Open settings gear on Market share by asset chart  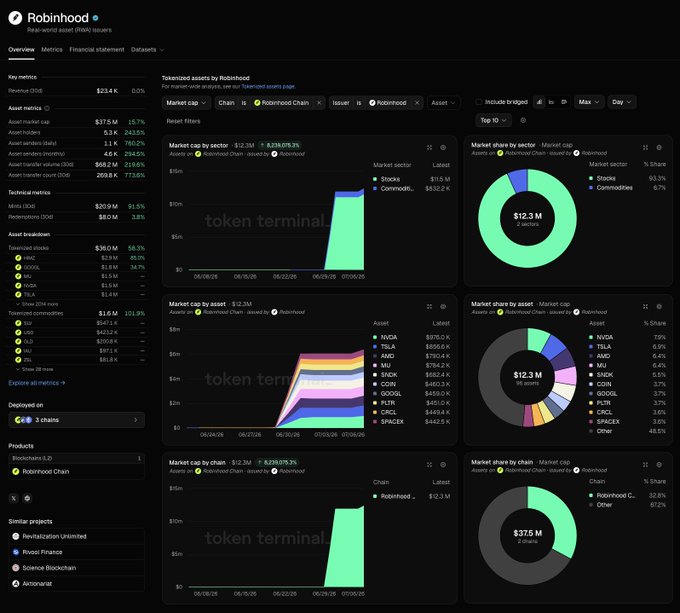click(659, 306)
